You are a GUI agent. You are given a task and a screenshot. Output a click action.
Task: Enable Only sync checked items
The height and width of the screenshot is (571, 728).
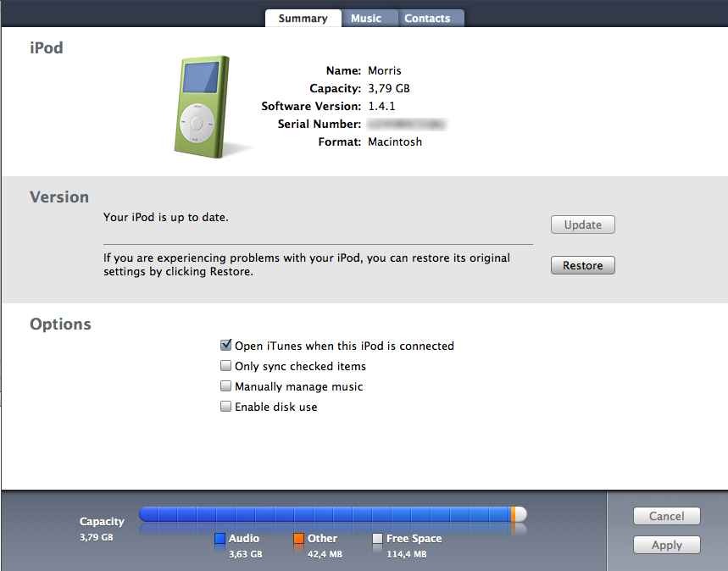pos(225,366)
